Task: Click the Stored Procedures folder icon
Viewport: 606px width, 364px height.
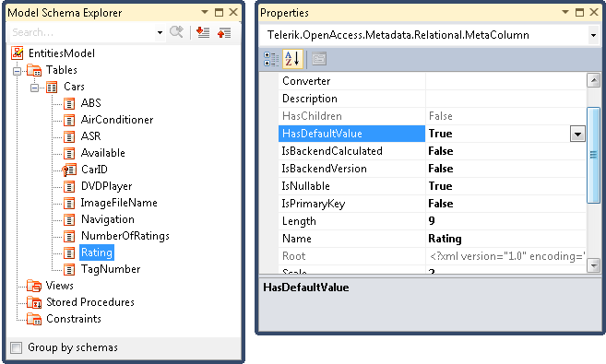Action: [34, 302]
